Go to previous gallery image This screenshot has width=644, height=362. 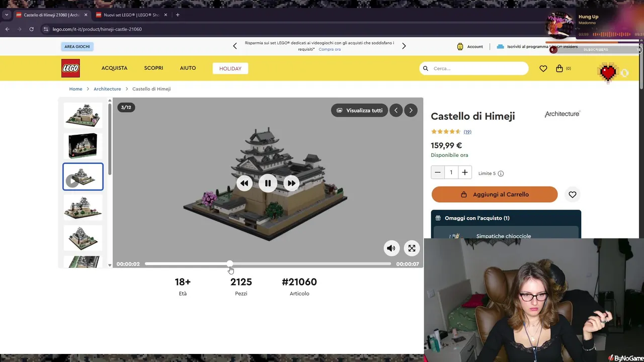(x=396, y=110)
